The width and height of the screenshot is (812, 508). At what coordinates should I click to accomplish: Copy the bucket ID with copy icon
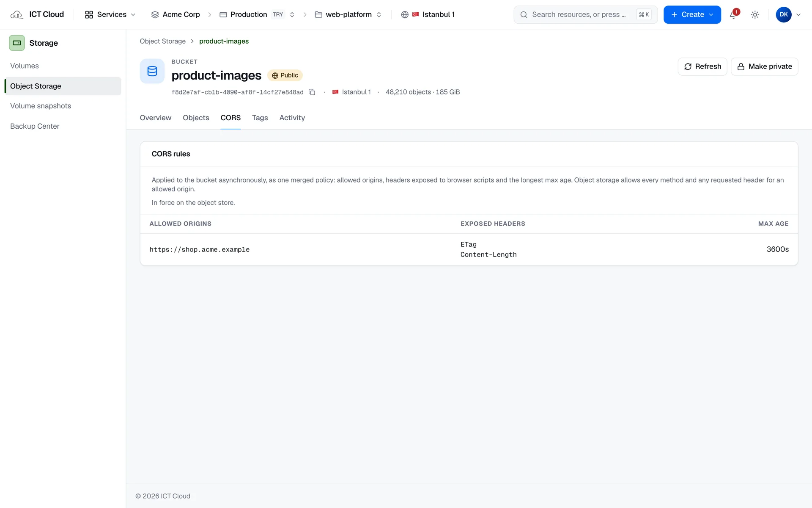point(312,92)
